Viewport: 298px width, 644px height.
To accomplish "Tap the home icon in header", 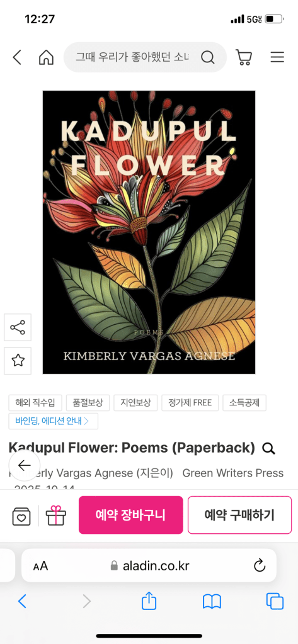I will point(46,57).
